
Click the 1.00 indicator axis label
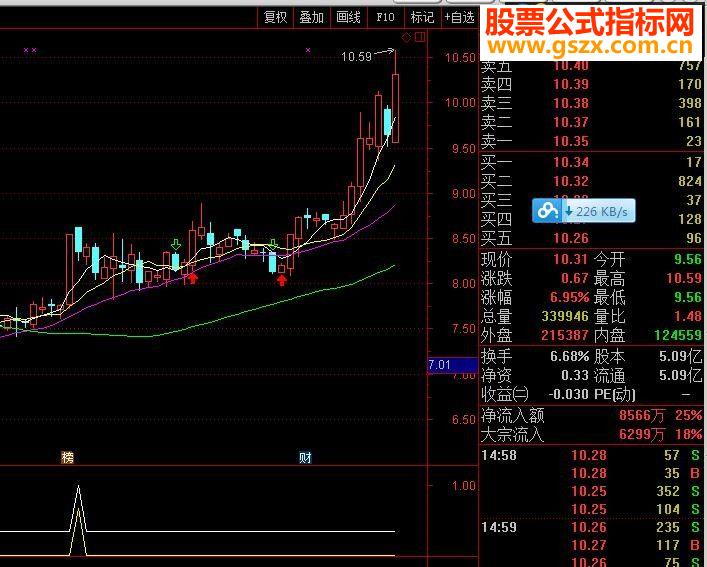coord(464,486)
